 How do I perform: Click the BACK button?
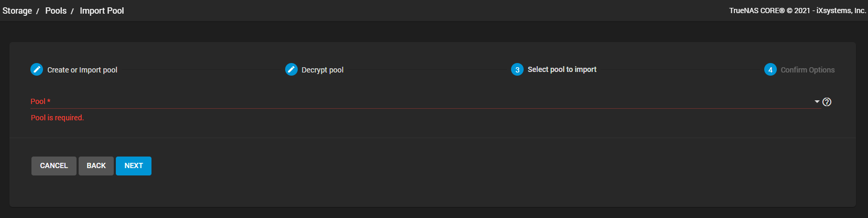[x=96, y=166]
